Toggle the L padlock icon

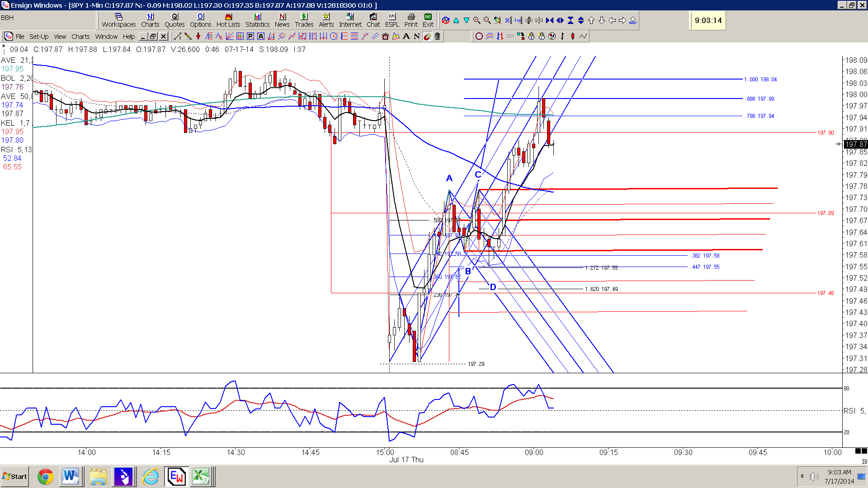(542, 36)
